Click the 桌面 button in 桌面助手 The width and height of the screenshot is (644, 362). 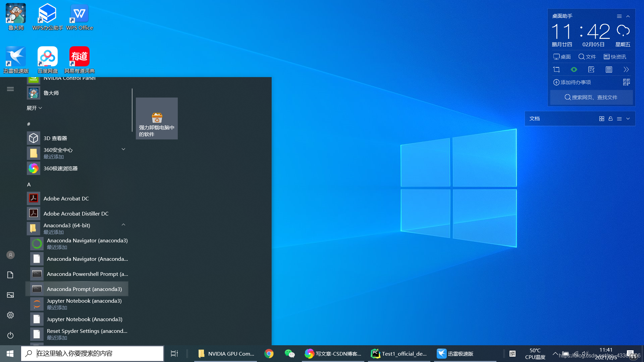(562, 57)
